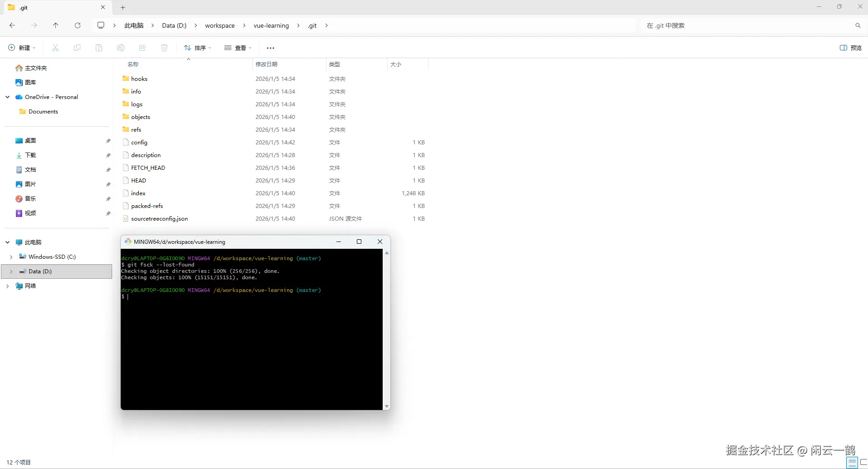Go back in File Explorer
This screenshot has width=868, height=469.
coord(12,25)
